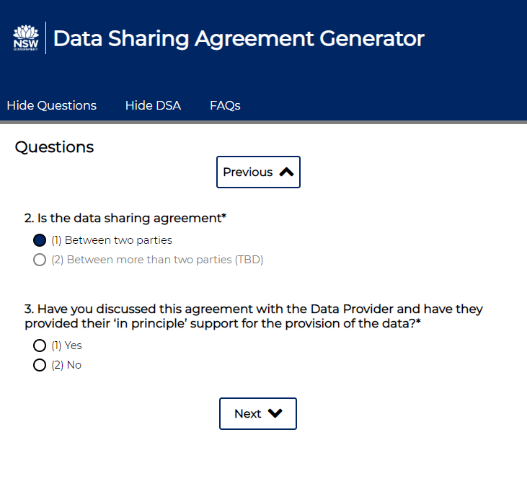Click the '(1) Between two parties' label text
The width and height of the screenshot is (527, 497).
pyautogui.click(x=112, y=240)
